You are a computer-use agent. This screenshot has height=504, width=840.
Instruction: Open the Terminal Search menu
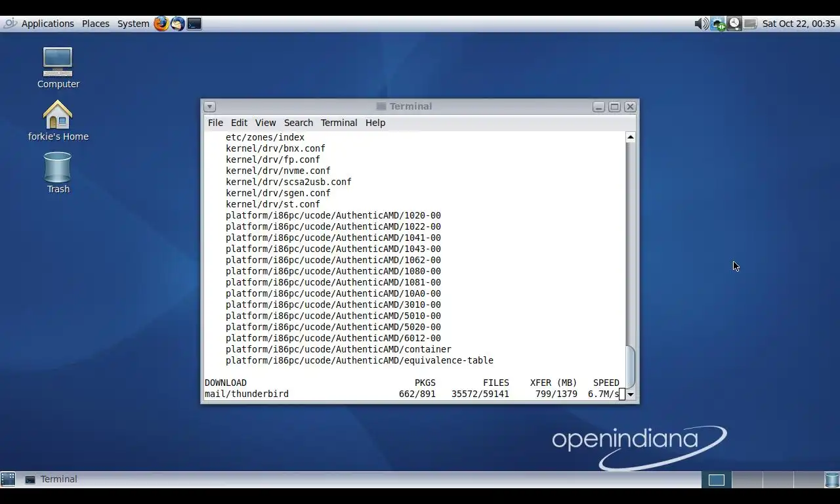299,123
